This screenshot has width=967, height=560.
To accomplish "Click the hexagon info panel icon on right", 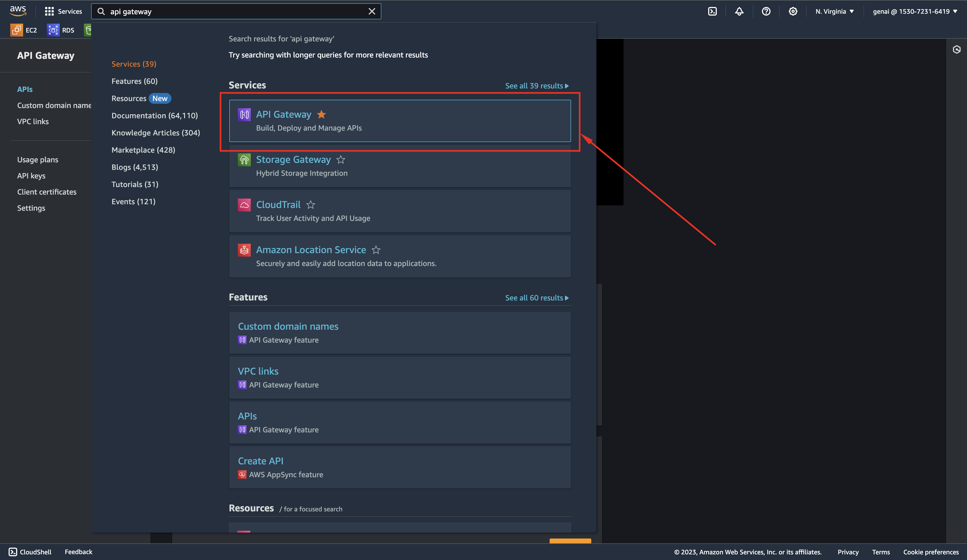I will click(956, 49).
